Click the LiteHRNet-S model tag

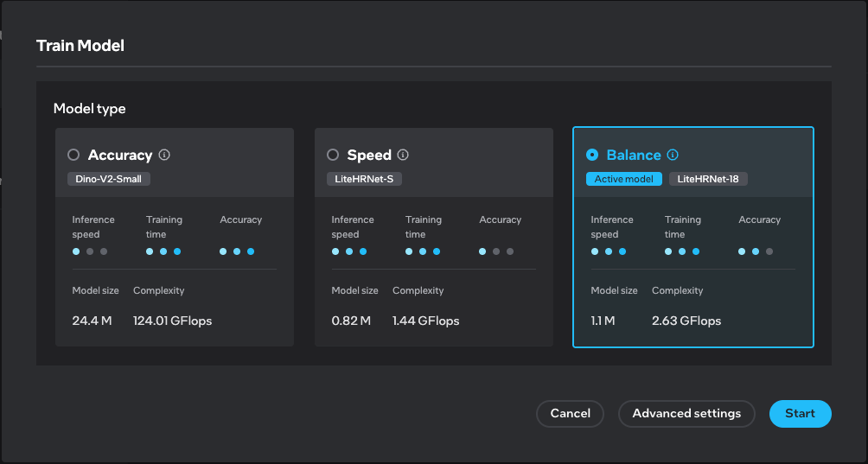coord(364,179)
